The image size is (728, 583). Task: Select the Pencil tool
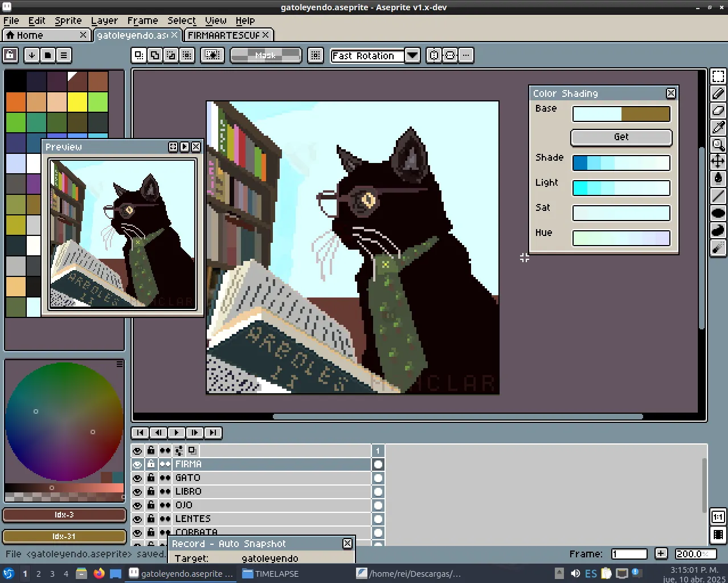click(x=718, y=93)
